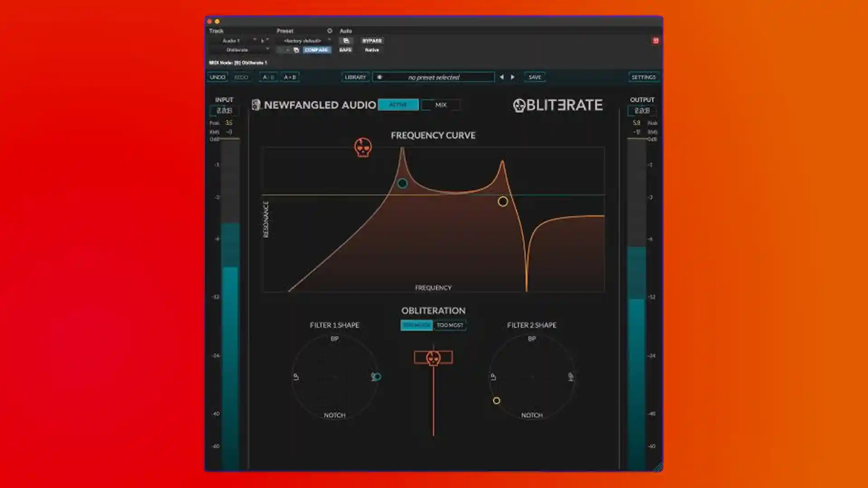Click the window resize grip corner
Image resolution: width=868 pixels, height=488 pixels.
click(658, 466)
